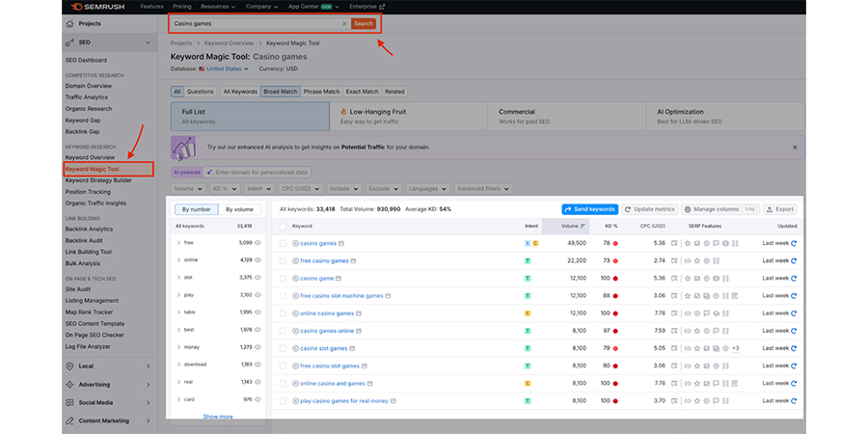Image resolution: width=868 pixels, height=434 pixels.
Task: Check the free casino games checkbox
Action: click(x=283, y=260)
